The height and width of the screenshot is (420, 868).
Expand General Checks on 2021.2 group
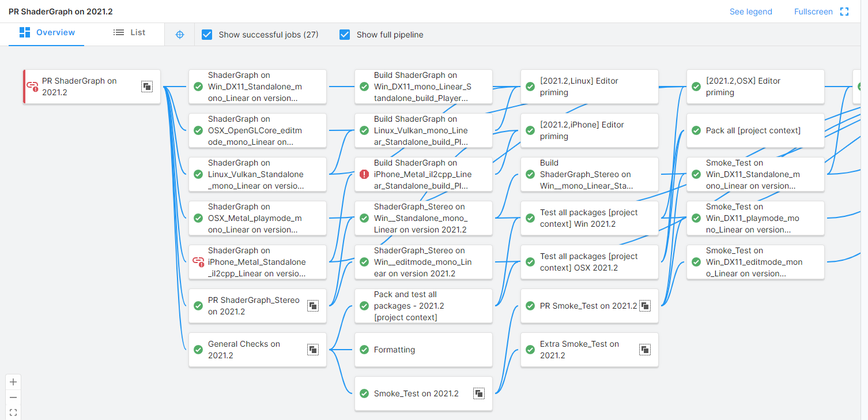(x=313, y=350)
